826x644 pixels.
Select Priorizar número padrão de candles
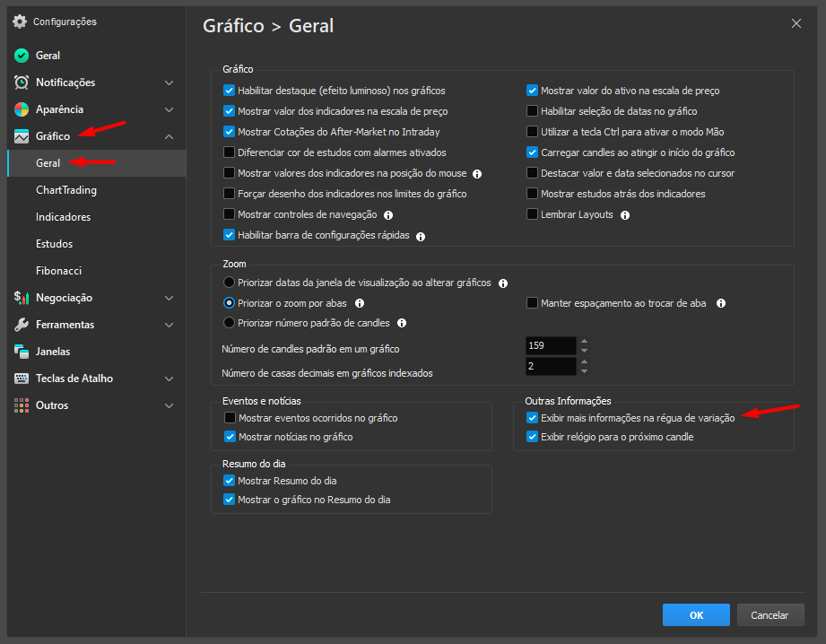230,323
